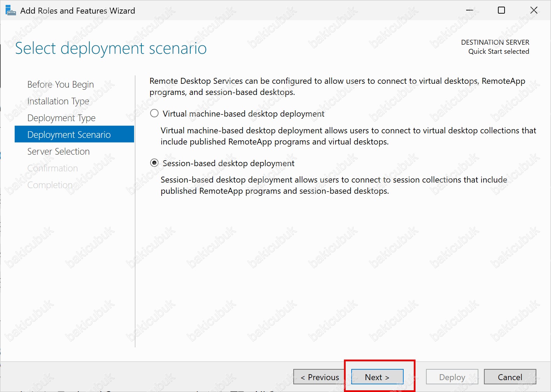The height and width of the screenshot is (392, 551).
Task: Go back with the Previous button
Action: point(319,377)
